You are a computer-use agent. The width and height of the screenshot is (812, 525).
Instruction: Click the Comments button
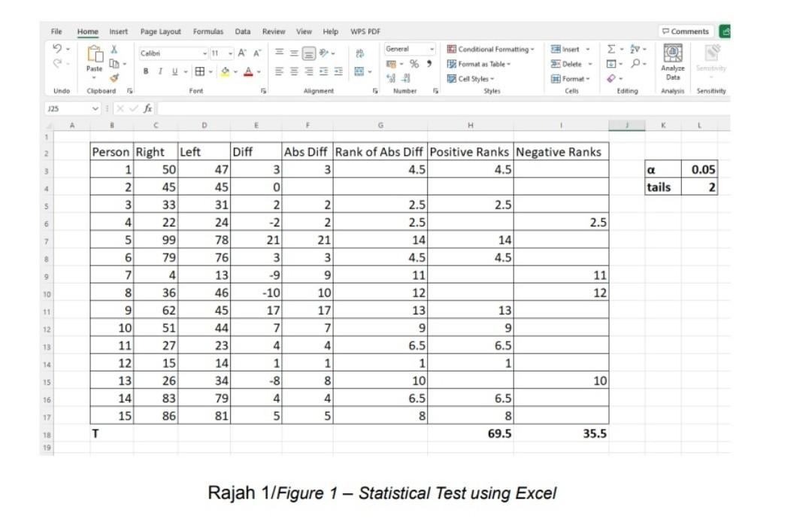click(x=686, y=31)
